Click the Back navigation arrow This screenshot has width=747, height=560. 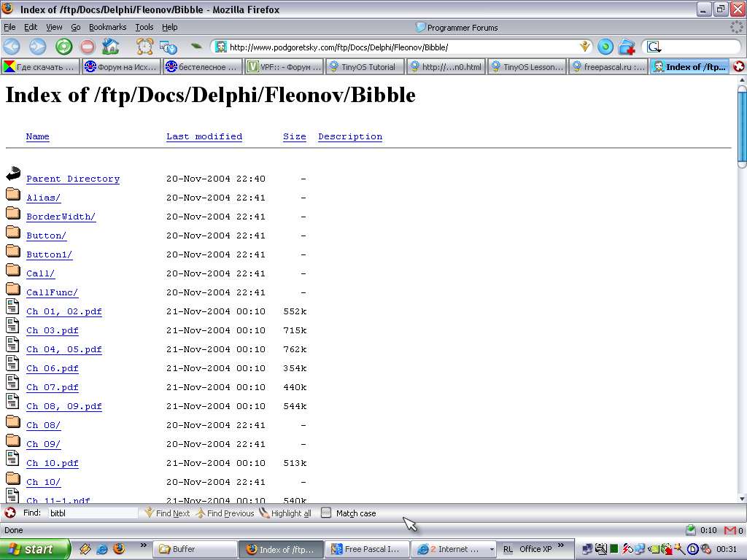click(x=12, y=47)
